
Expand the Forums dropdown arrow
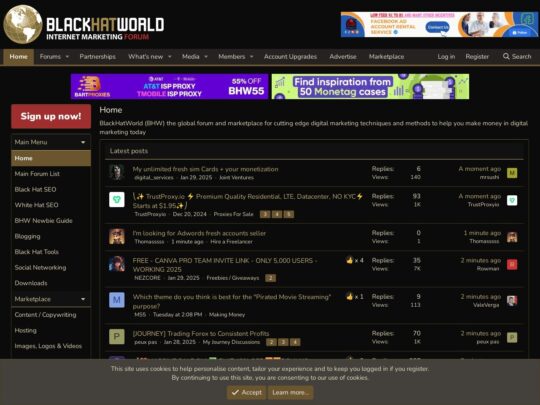click(x=67, y=56)
